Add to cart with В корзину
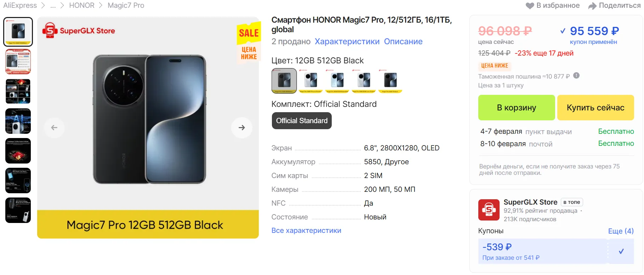 coord(516,108)
